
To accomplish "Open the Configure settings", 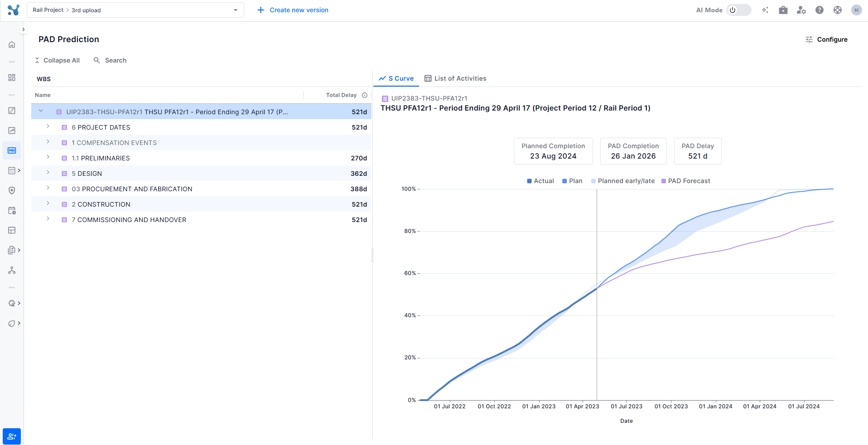I will click(x=826, y=39).
